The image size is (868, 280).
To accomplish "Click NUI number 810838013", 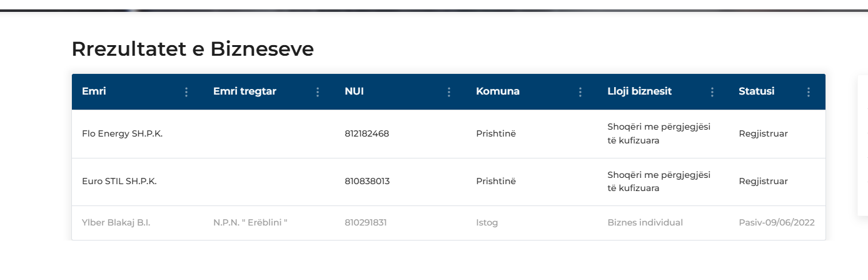I will coord(367,181).
